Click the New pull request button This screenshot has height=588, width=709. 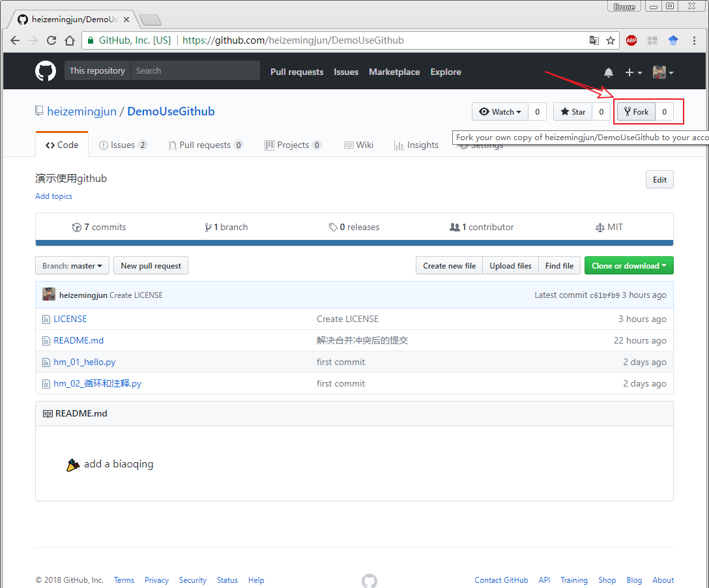click(151, 265)
